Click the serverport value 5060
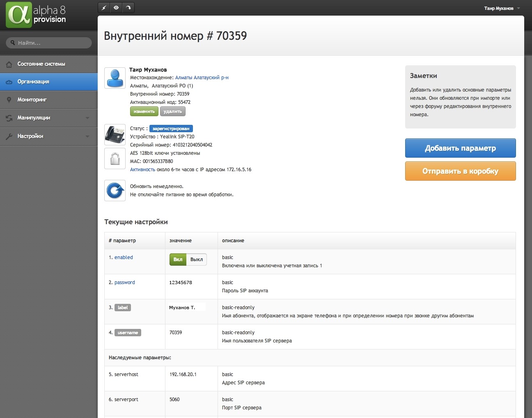Image resolution: width=532 pixels, height=418 pixels. pos(174,400)
